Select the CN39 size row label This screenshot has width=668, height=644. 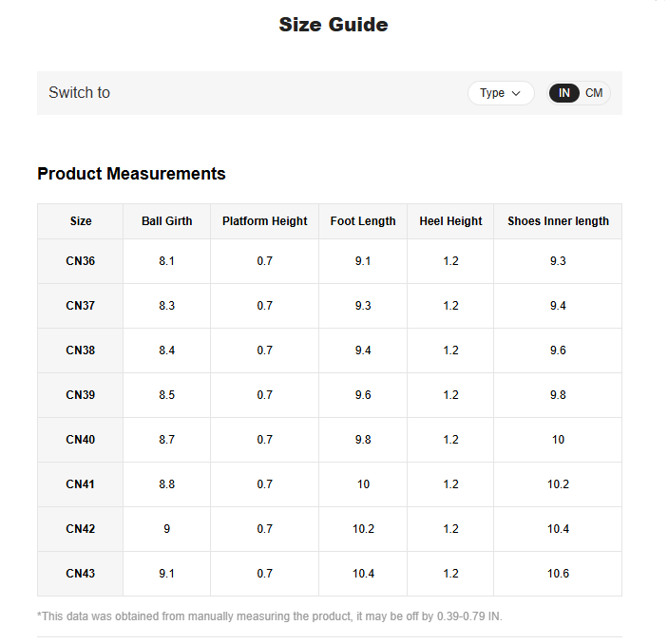(x=81, y=395)
